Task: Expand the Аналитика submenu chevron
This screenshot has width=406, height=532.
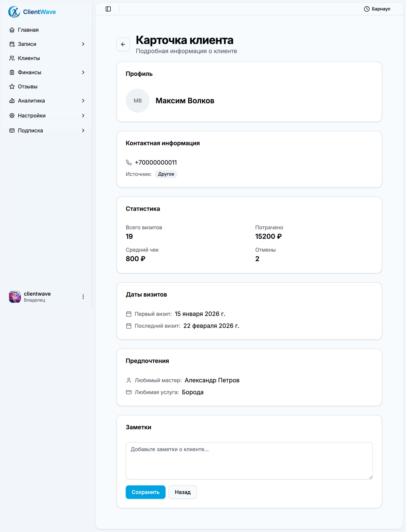Action: (83, 101)
